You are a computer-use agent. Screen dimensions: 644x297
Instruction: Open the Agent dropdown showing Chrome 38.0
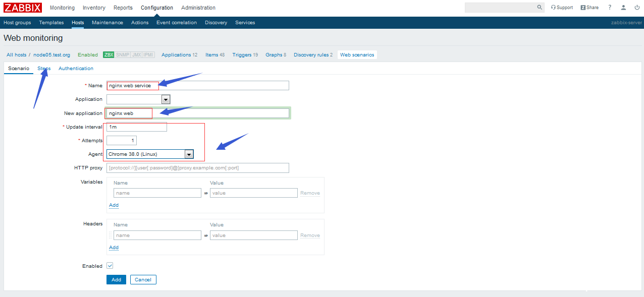(189, 154)
